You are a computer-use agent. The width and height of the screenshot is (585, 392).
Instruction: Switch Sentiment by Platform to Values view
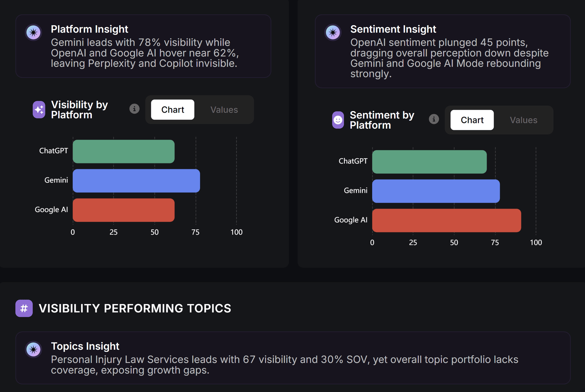[524, 120]
